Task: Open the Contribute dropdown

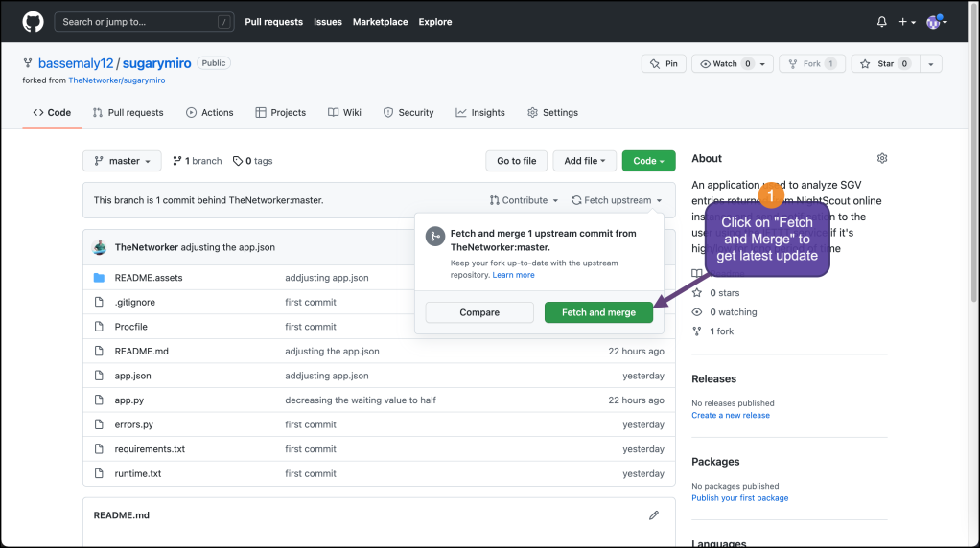Action: click(x=524, y=200)
